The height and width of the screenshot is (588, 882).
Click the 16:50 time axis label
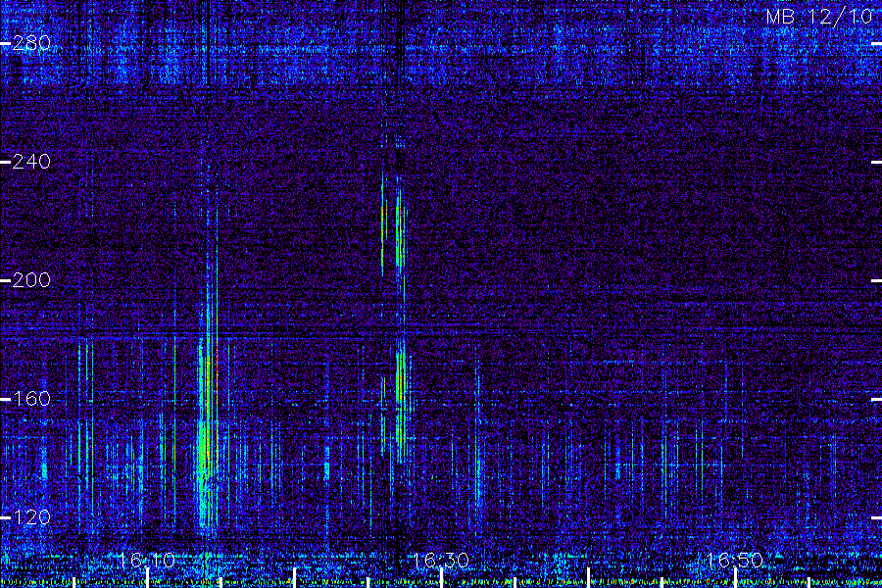[x=735, y=561]
